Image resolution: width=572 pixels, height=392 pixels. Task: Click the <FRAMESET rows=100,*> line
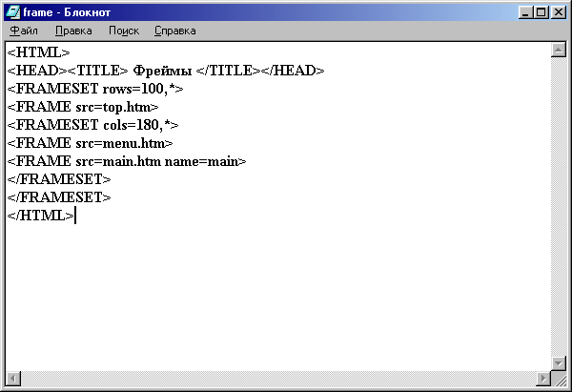tap(95, 89)
